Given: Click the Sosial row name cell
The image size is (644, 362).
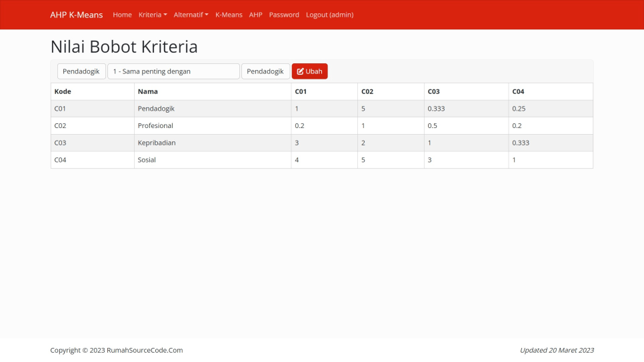Looking at the screenshot, I should pyautogui.click(x=147, y=160).
